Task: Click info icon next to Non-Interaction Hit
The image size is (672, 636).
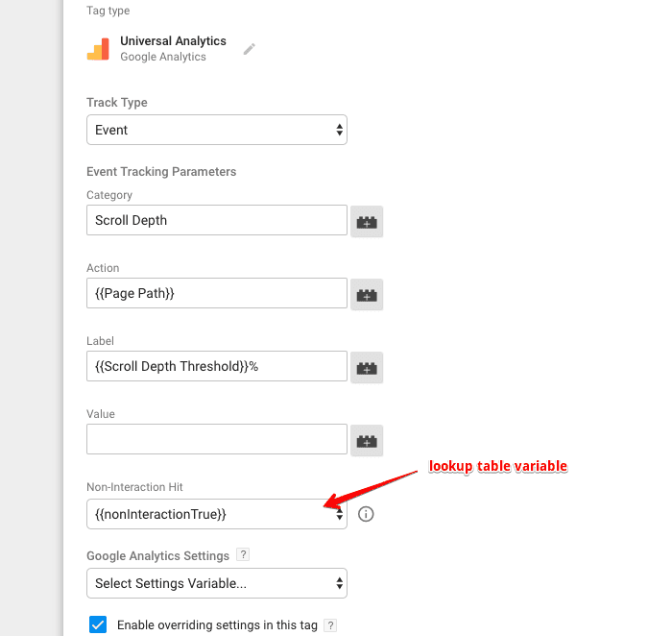Action: pos(366,514)
